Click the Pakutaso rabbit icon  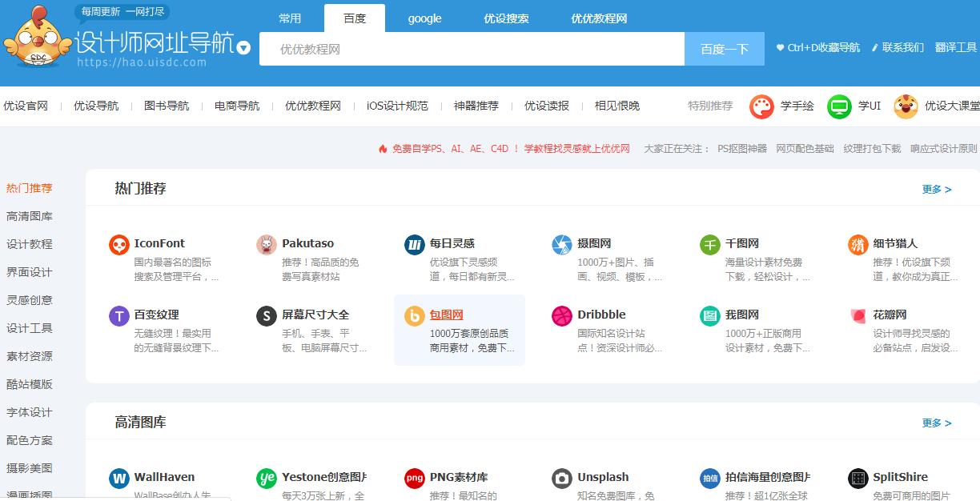(x=267, y=242)
